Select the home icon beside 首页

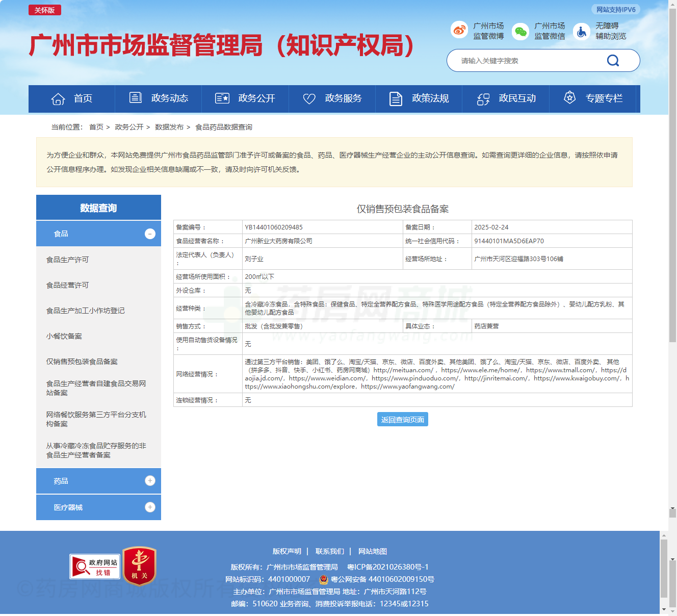[x=58, y=98]
